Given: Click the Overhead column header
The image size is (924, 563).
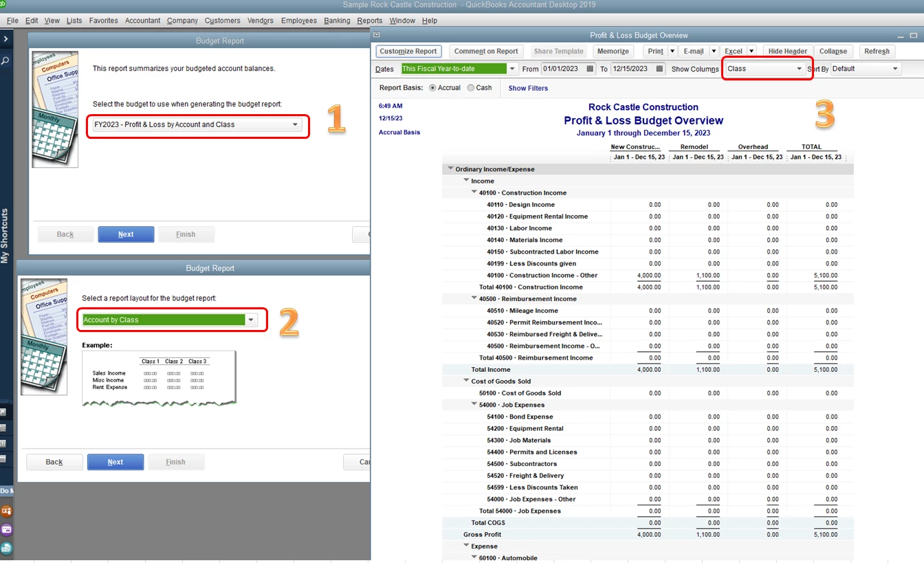Looking at the screenshot, I should [x=753, y=147].
